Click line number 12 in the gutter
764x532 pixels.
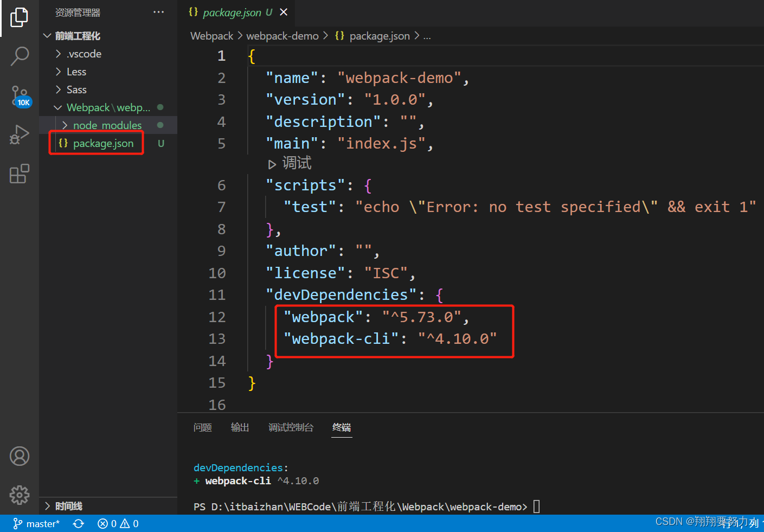click(x=217, y=317)
